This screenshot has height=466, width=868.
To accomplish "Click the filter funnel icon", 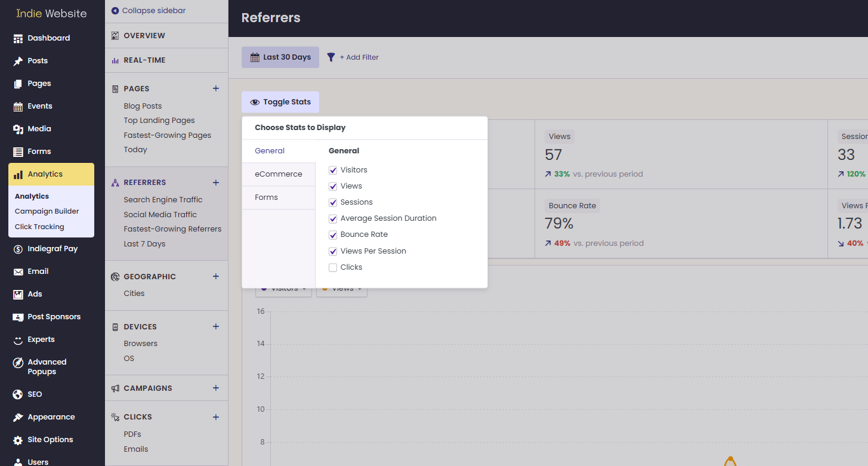I will [331, 57].
